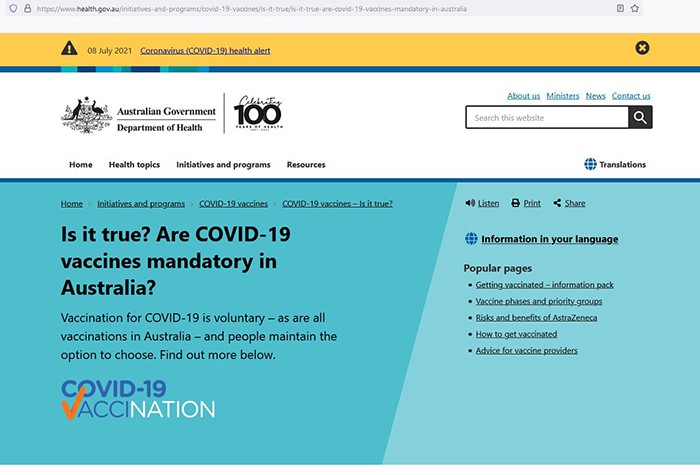Viewport: 700px width, 475px height.
Task: Dismiss the health alert banner
Action: pos(642,48)
